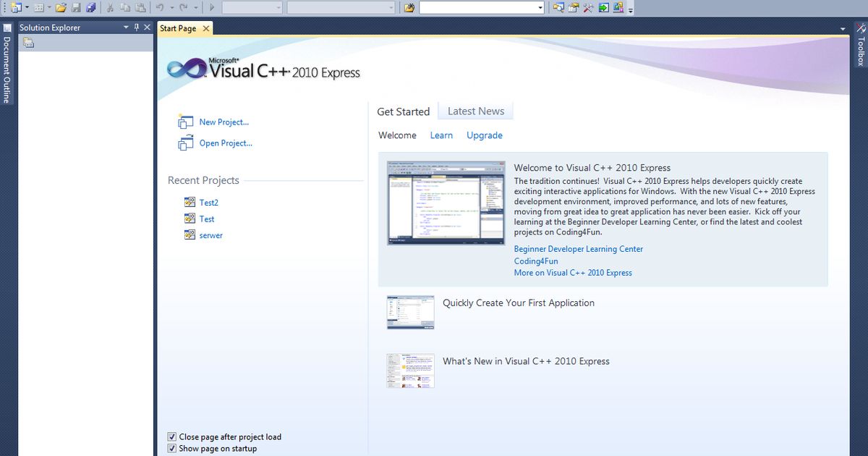This screenshot has height=456, width=868.
Task: Cut selection using the scissors toolbar icon
Action: pyautogui.click(x=111, y=7)
